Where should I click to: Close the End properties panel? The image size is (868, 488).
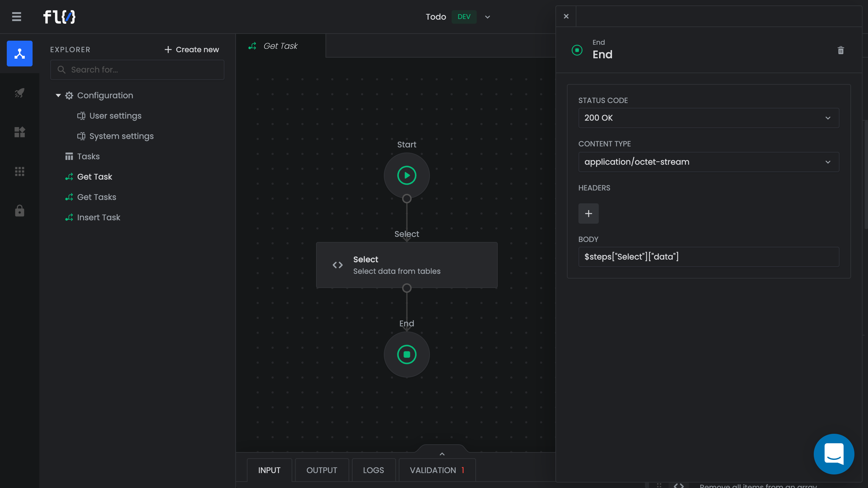(x=566, y=16)
